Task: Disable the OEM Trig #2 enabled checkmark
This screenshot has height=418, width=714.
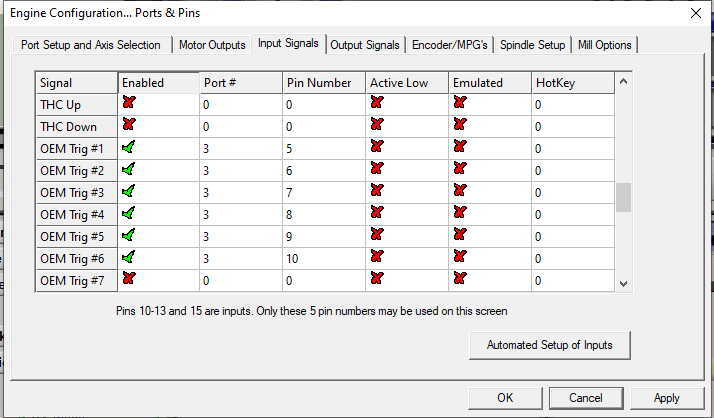Action: click(x=128, y=168)
